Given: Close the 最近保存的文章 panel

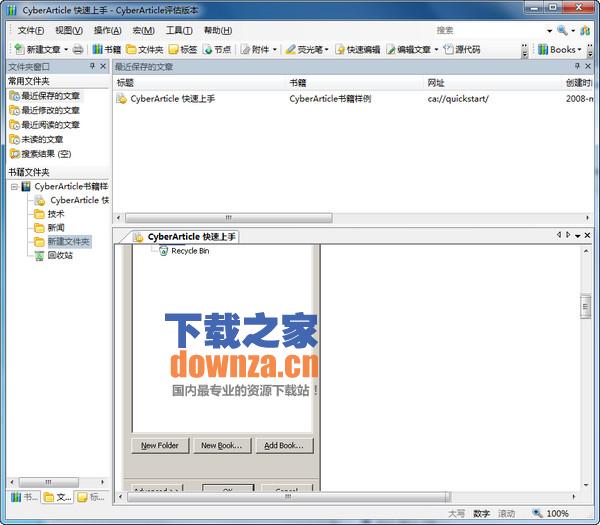Looking at the screenshot, I should point(588,66).
